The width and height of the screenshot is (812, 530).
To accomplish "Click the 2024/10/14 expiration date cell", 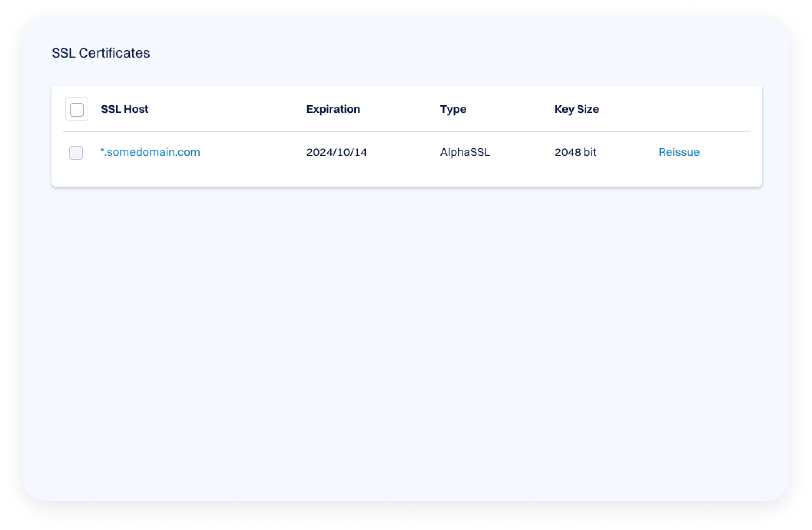I will (336, 152).
